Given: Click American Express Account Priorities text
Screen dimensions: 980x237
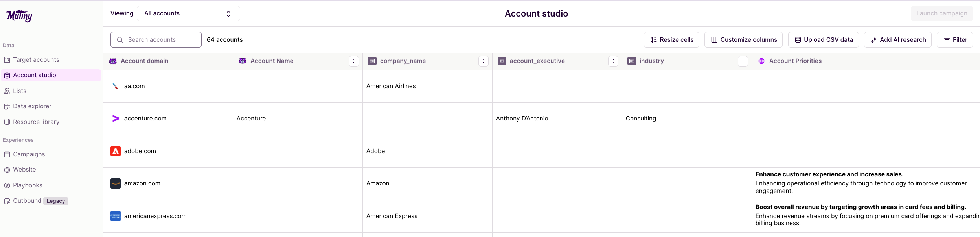Looking at the screenshot, I should point(868,215).
